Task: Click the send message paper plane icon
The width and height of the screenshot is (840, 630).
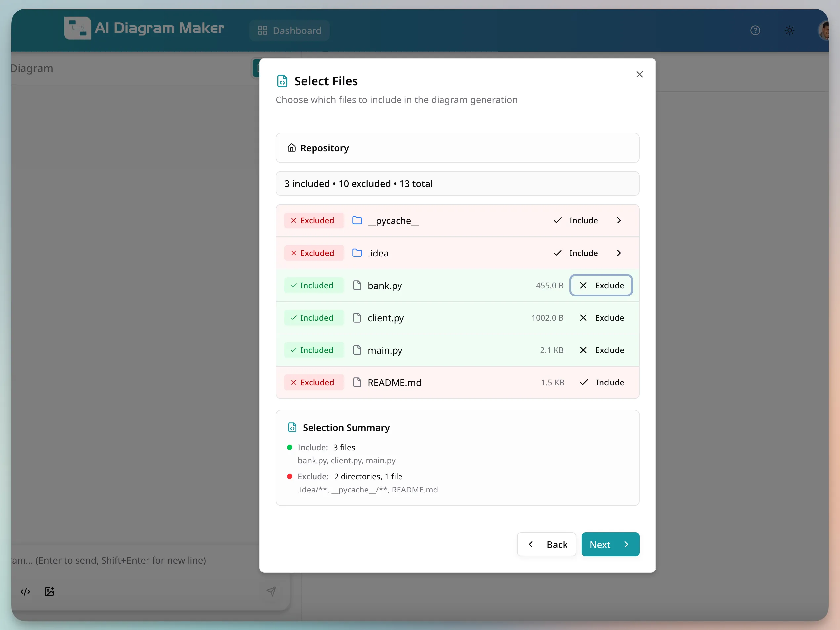Action: pyautogui.click(x=271, y=591)
